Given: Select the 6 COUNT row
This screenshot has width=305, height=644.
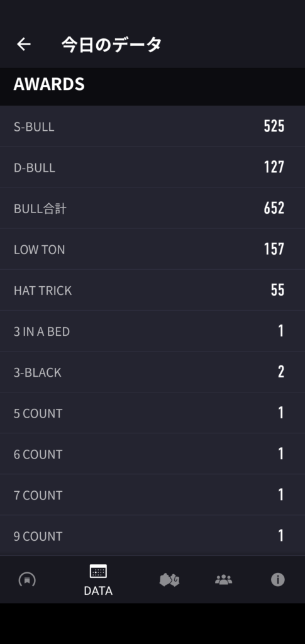Looking at the screenshot, I should click(x=152, y=454).
